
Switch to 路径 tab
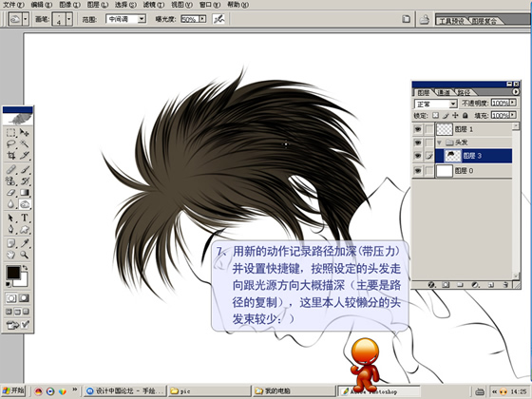point(464,92)
